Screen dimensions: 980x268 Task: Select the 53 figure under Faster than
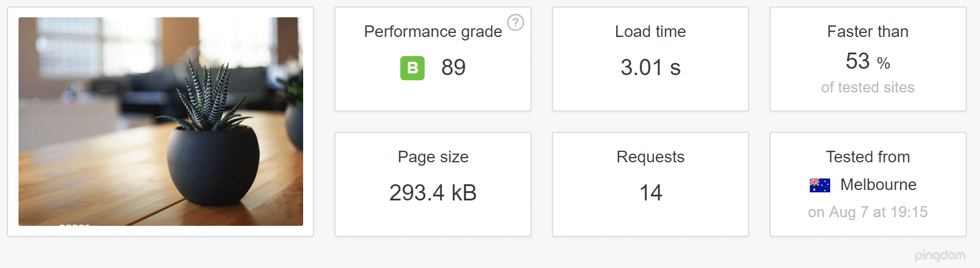point(857,61)
